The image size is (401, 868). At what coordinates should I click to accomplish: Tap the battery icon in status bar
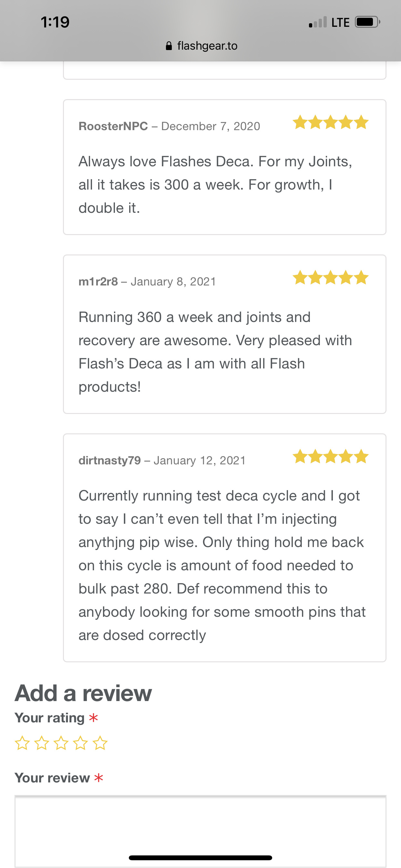coord(367,22)
